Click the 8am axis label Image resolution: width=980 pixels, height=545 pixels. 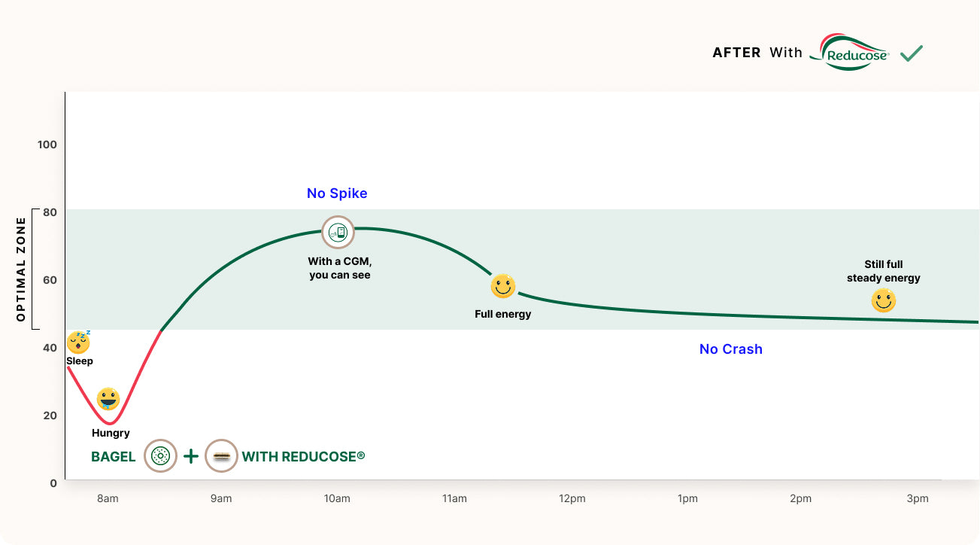click(108, 498)
